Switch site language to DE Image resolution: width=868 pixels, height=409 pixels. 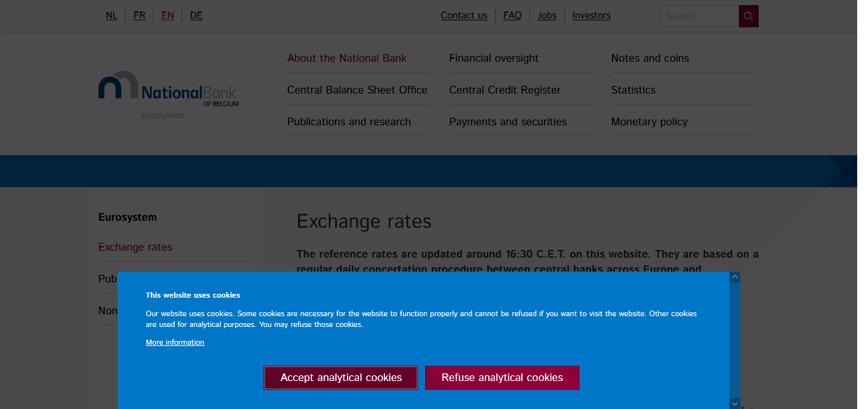tap(196, 15)
